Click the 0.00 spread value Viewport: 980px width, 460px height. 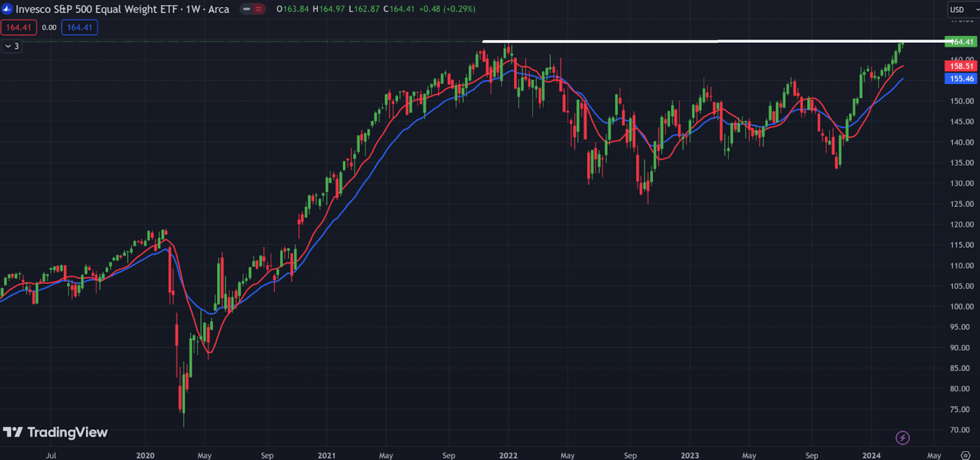click(49, 28)
